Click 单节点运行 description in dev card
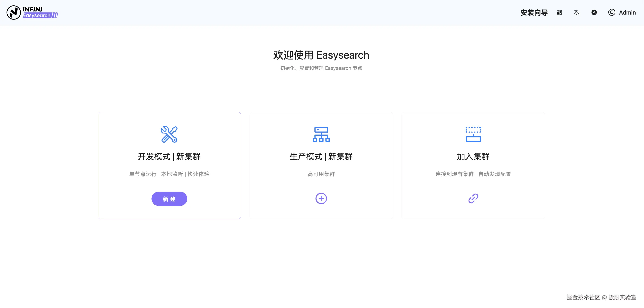The image size is (644, 308). coord(143,174)
